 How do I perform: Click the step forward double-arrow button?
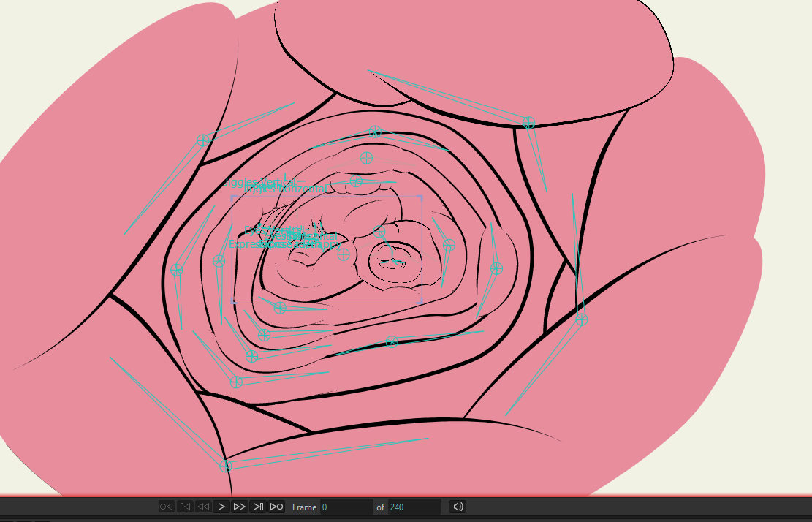tap(239, 507)
